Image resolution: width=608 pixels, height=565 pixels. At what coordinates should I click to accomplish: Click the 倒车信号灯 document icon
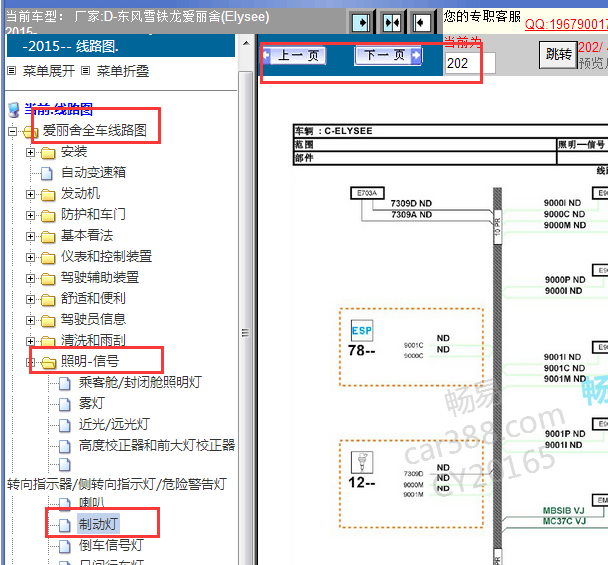tap(65, 546)
